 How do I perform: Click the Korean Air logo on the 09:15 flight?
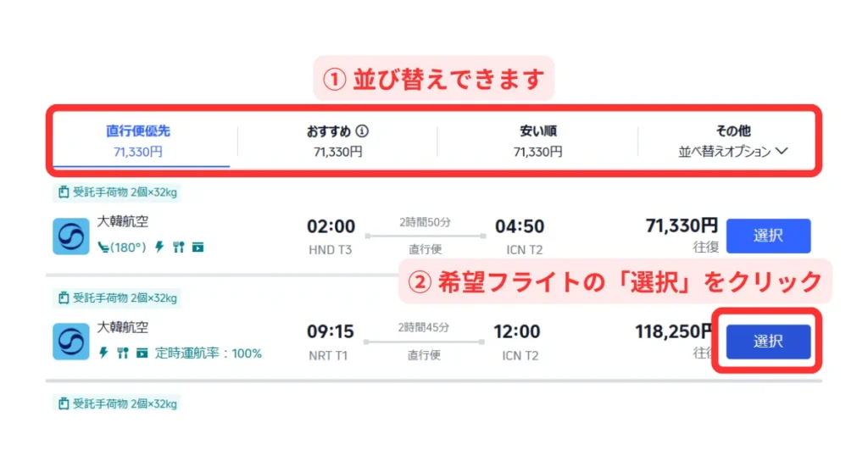pyautogui.click(x=71, y=342)
